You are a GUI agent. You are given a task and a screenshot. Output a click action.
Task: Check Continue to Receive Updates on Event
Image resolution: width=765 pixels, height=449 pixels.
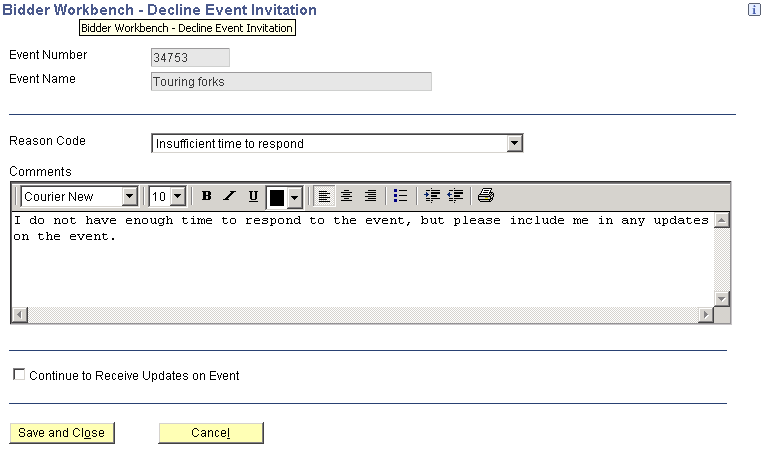click(19, 374)
